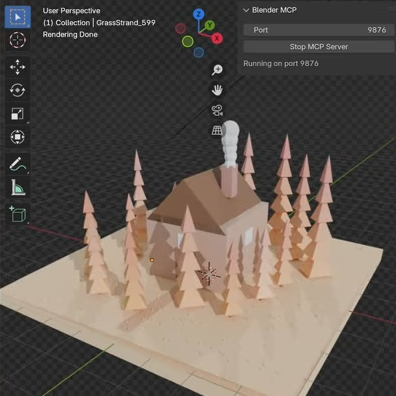
Task: Choose the Move tool
Action: (17, 67)
